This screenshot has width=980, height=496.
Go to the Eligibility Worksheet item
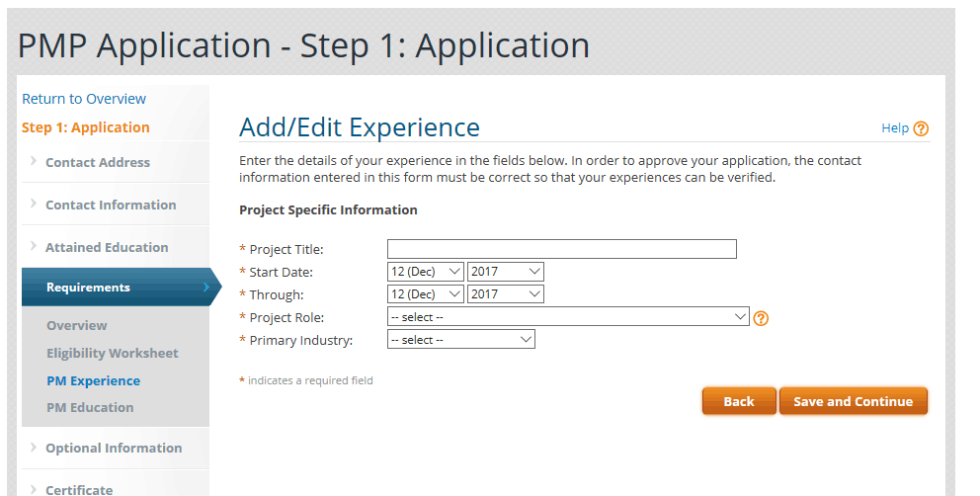(113, 353)
